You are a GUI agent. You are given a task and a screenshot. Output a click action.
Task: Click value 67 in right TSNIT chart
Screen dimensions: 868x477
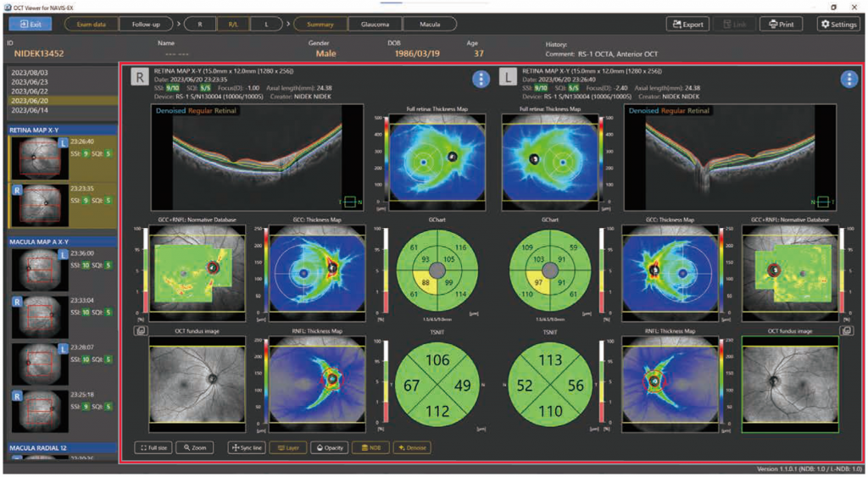[x=411, y=385]
